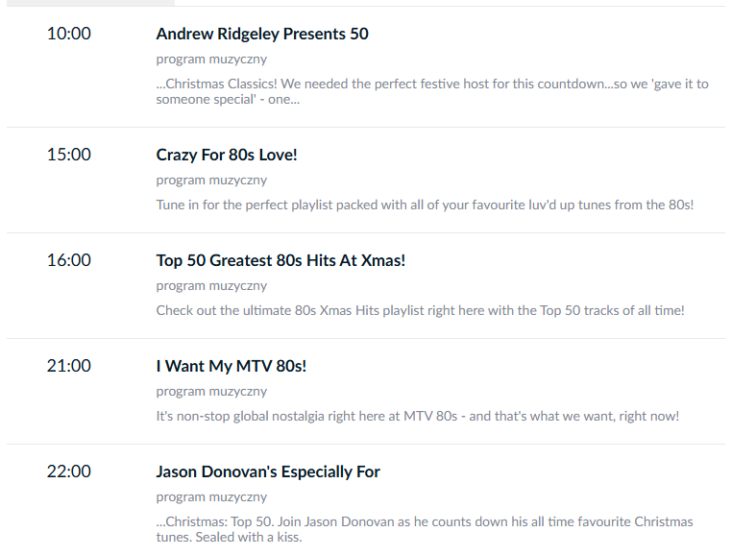The image size is (756, 556).
Task: Click program muzyczny under Top 50 Greatest
Action: [211, 286]
